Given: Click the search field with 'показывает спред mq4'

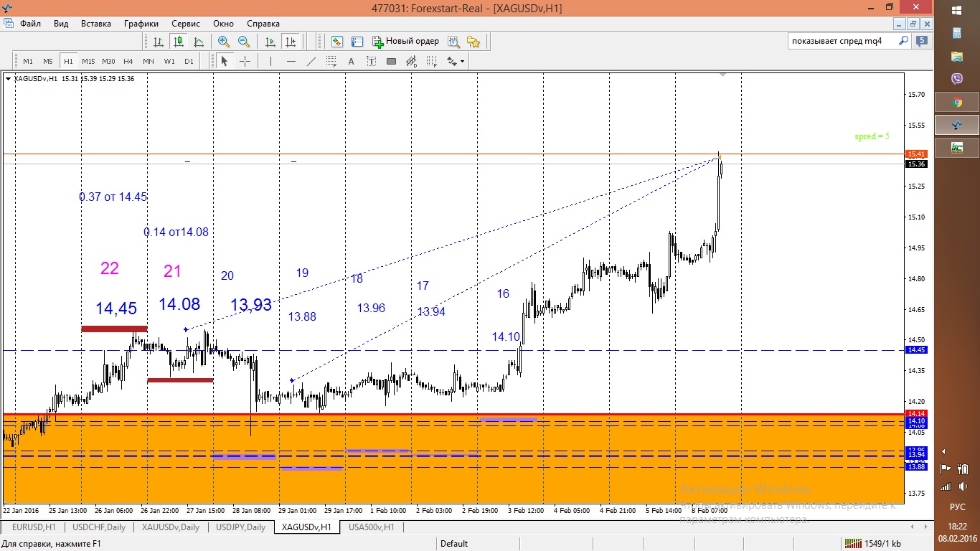Looking at the screenshot, I should click(843, 41).
